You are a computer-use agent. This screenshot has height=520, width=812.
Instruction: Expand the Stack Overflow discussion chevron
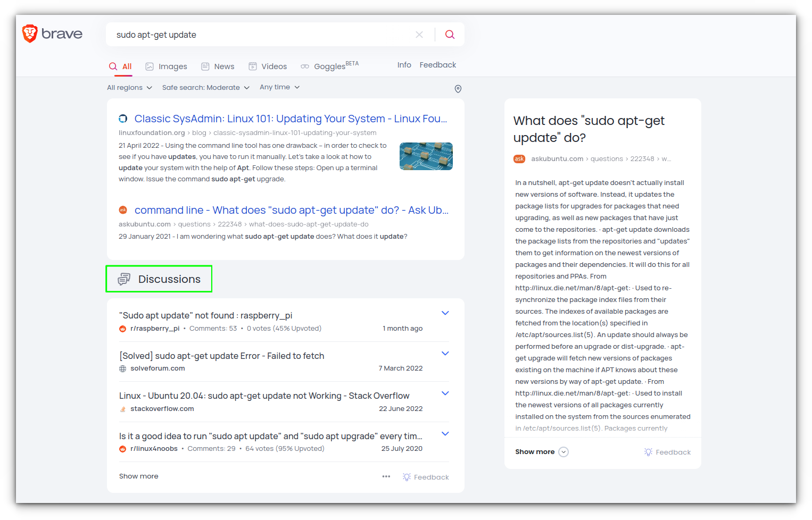tap(445, 393)
